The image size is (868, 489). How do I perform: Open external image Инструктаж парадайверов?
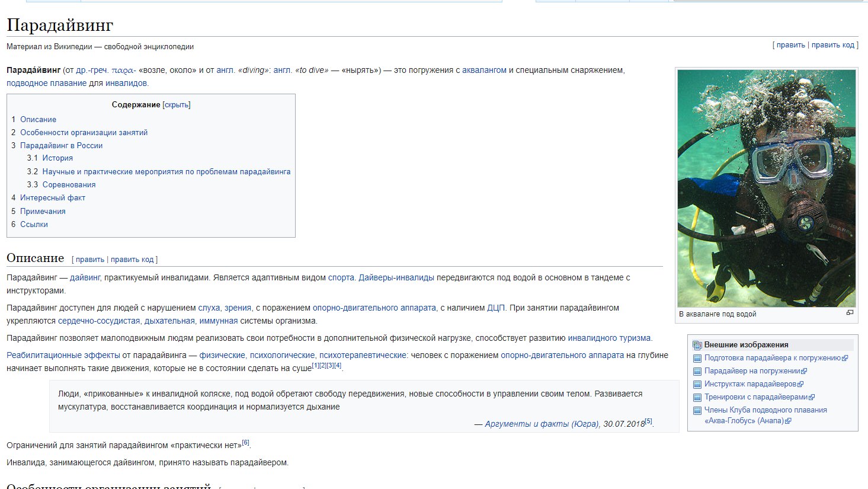[754, 384]
